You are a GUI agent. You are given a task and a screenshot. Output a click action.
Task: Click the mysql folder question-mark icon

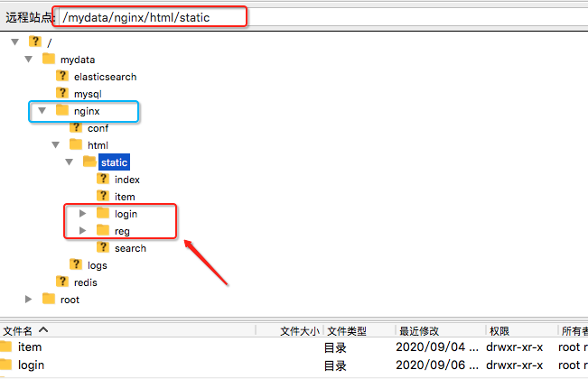[62, 93]
